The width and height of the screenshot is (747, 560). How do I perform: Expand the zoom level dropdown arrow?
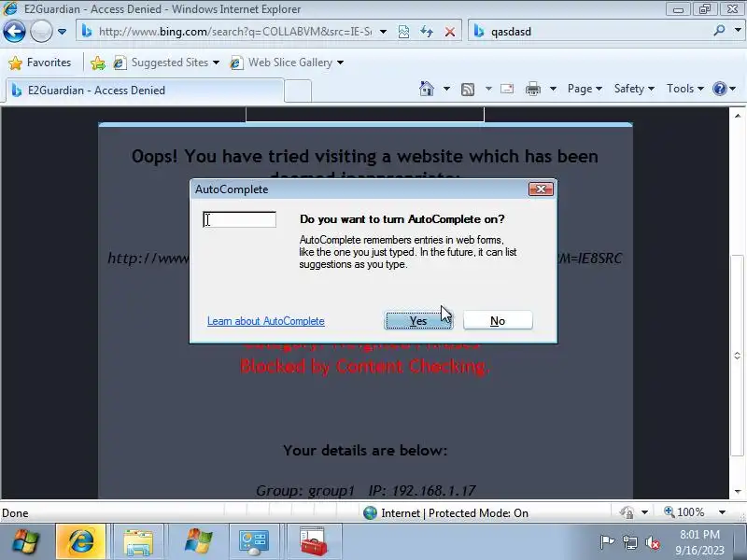tap(722, 512)
